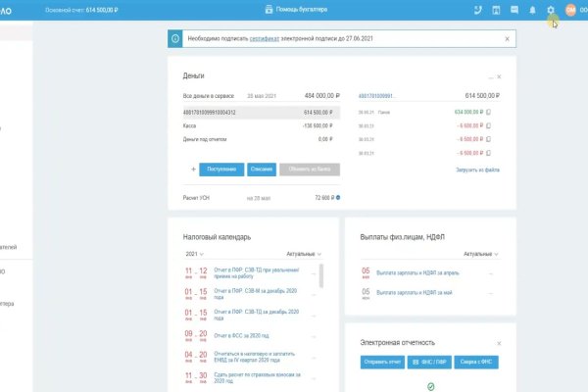Open the settings gear in top bar
Image resolution: width=588 pixels, height=392 pixels.
click(x=551, y=10)
